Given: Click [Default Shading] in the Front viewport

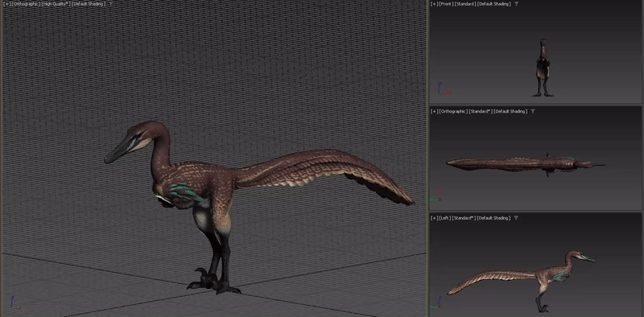Looking at the screenshot, I should pos(495,4).
